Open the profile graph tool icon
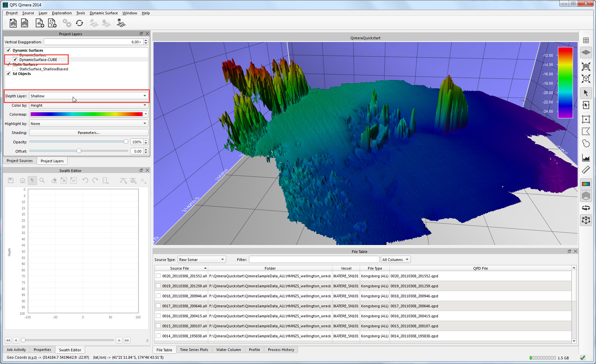This screenshot has height=364, width=596. point(586,158)
